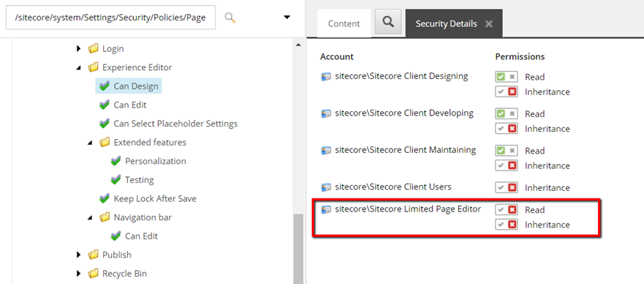Viewport: 644px width, 284px height.
Task: Click the Sitecore Client Designing role icon
Action: coord(326,76)
